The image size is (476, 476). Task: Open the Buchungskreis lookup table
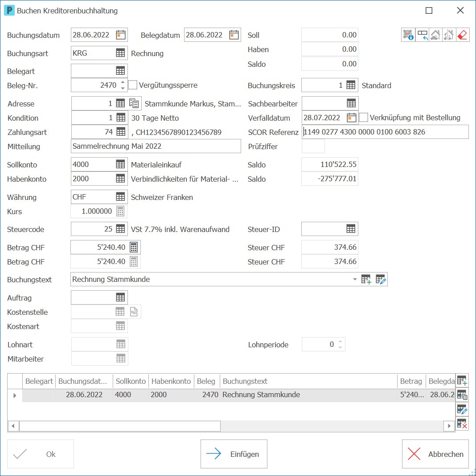click(x=351, y=85)
